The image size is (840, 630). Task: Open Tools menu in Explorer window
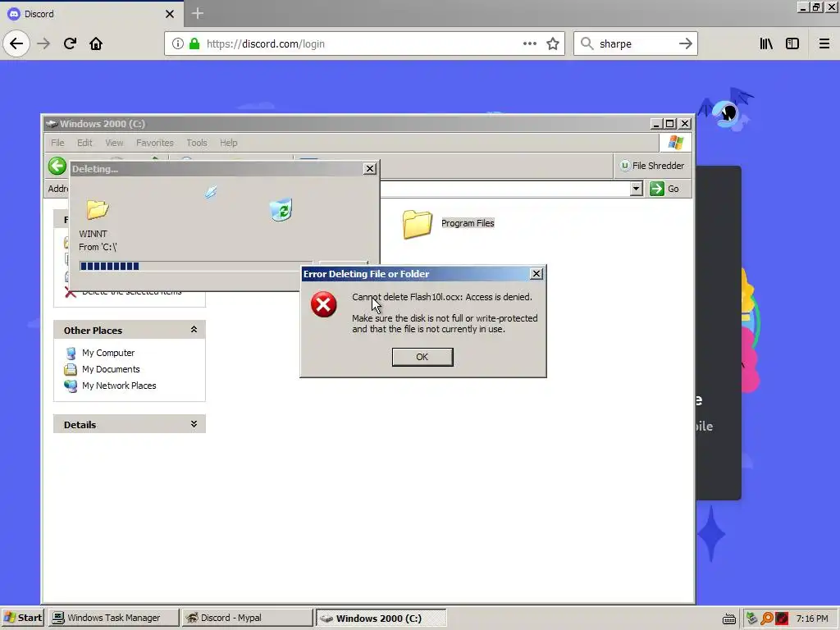tap(196, 143)
